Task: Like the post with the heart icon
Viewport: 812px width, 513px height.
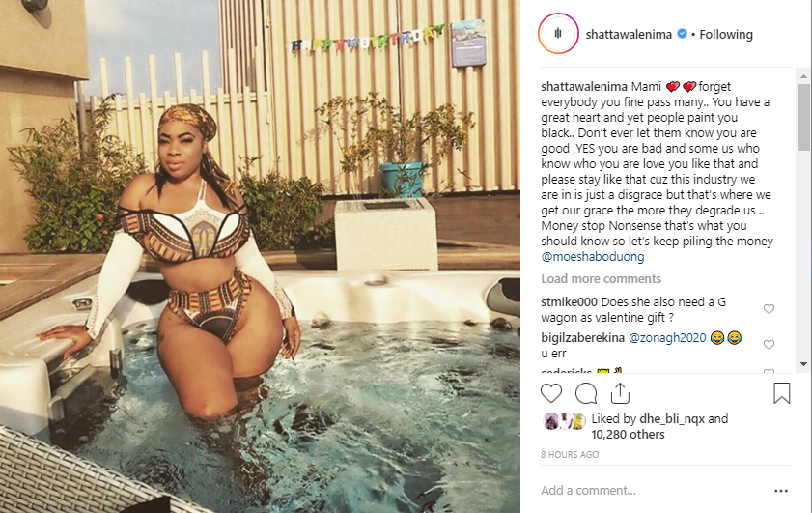Action: [551, 393]
